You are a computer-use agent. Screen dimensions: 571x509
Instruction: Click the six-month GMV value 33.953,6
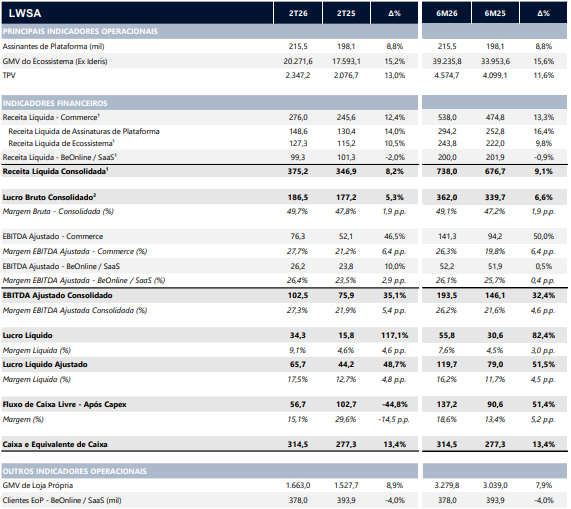click(x=495, y=62)
